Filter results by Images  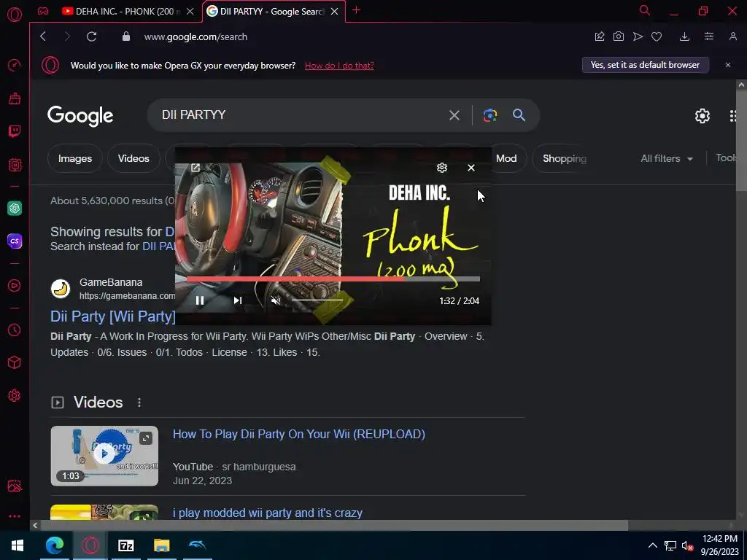75,158
